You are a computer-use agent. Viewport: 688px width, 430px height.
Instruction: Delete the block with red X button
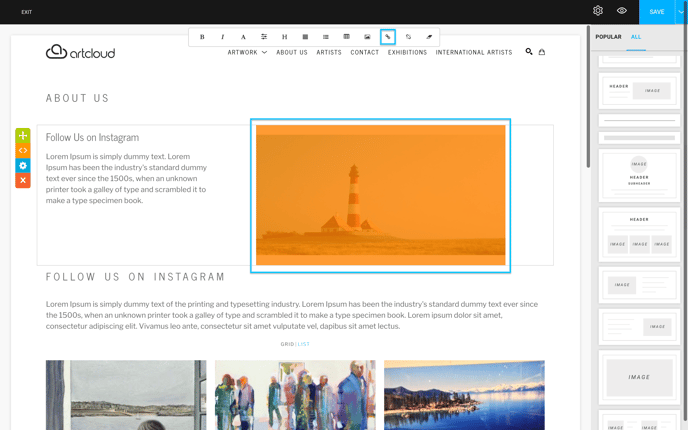23,180
